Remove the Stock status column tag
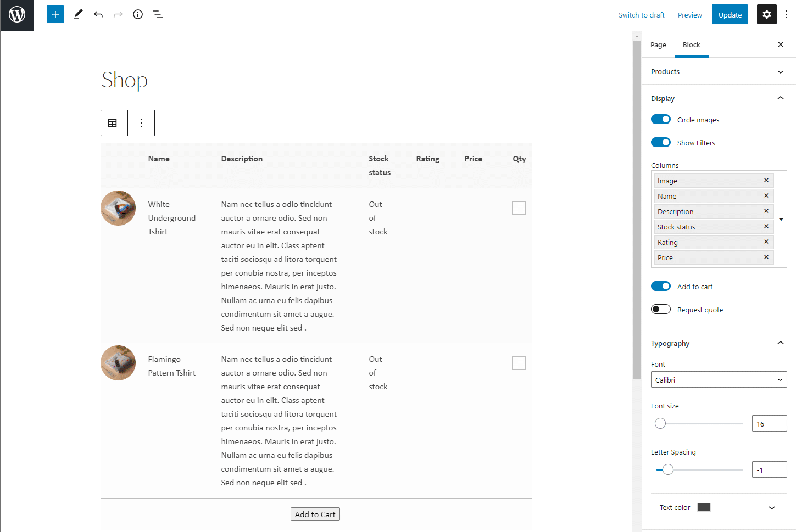 [766, 226]
